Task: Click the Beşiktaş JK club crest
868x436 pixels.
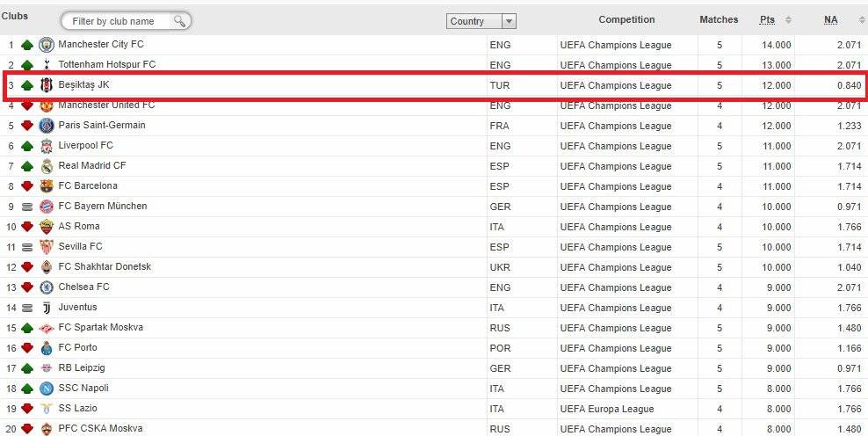Action: coord(47,85)
